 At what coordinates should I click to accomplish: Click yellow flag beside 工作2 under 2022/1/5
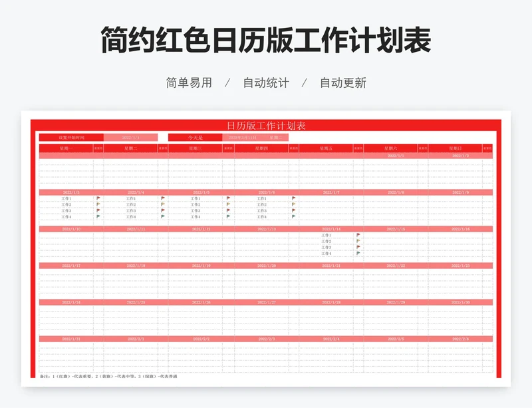[228, 204]
